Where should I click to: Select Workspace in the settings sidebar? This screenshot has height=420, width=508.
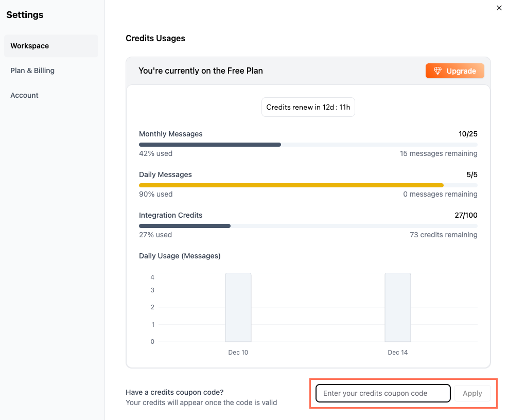[29, 46]
